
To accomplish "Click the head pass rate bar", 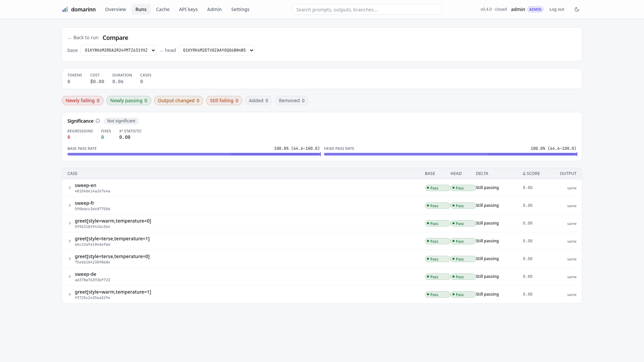I will pyautogui.click(x=450, y=154).
